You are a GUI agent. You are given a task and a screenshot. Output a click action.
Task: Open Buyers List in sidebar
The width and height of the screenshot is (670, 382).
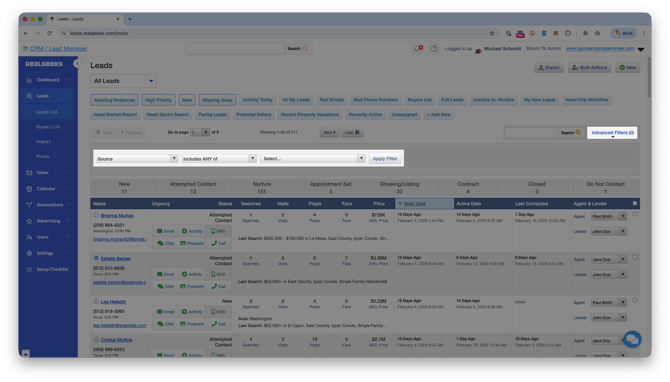(x=48, y=127)
